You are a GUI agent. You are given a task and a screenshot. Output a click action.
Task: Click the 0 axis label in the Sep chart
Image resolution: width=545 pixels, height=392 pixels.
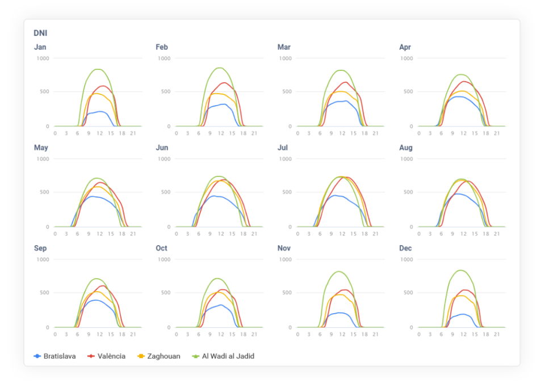click(x=47, y=327)
